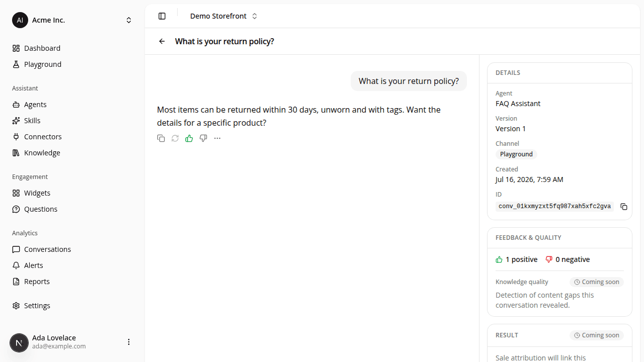The image size is (644, 362).
Task: Go back using the left arrow
Action: 162,41
